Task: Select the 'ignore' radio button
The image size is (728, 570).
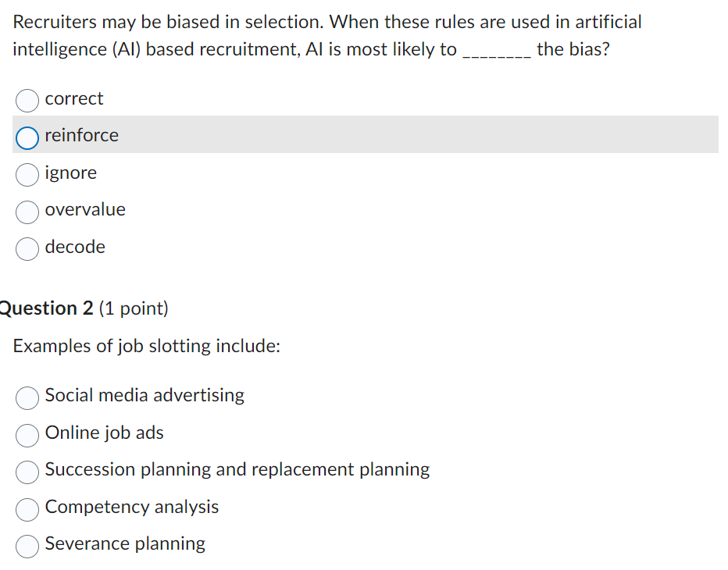Action: (x=27, y=175)
